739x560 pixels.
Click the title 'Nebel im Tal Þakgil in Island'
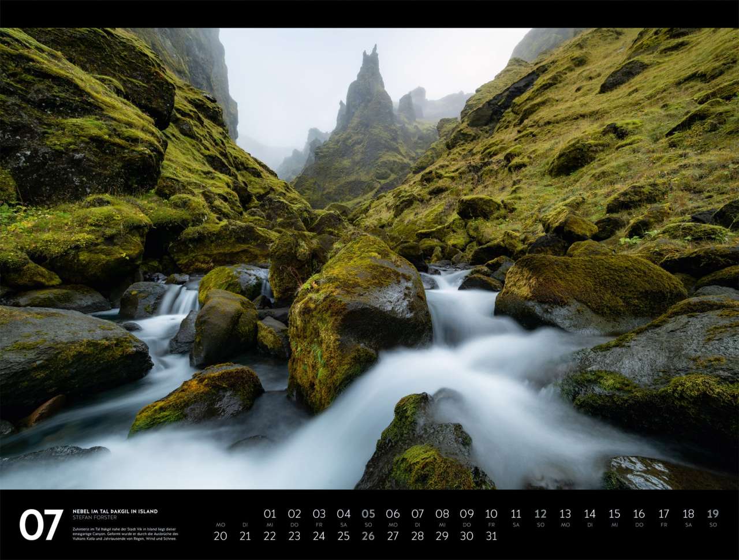click(115, 512)
